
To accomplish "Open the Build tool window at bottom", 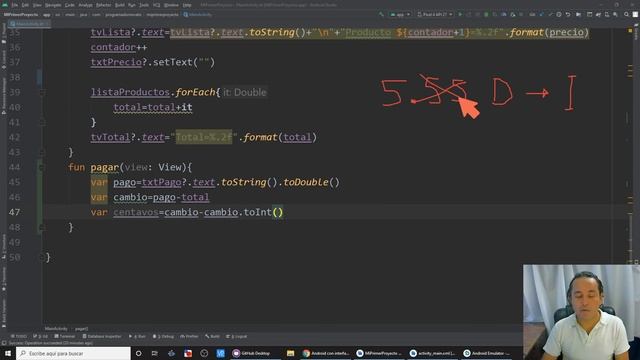I will tap(212, 336).
